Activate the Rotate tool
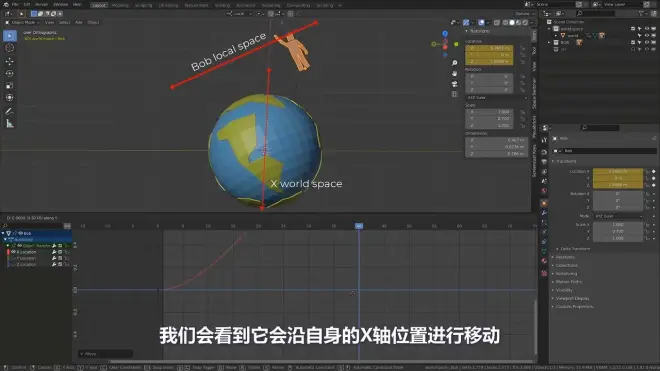The height and width of the screenshot is (371, 660). tap(10, 74)
